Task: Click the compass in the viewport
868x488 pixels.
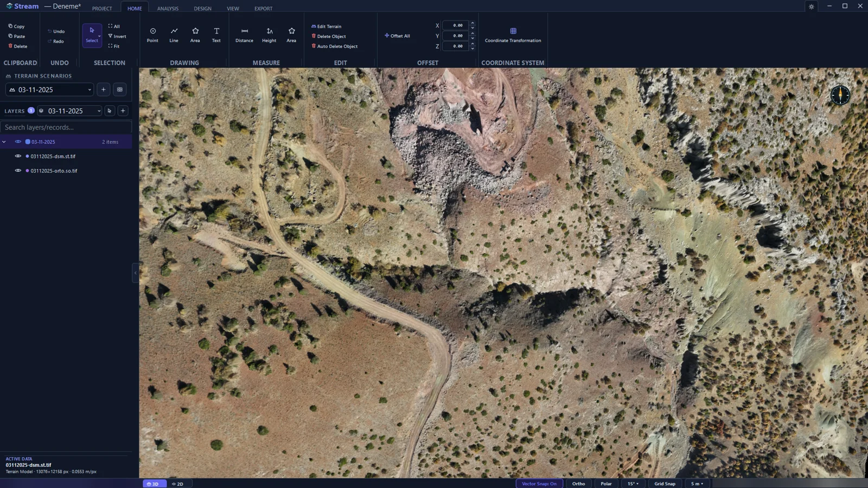Action: click(840, 95)
